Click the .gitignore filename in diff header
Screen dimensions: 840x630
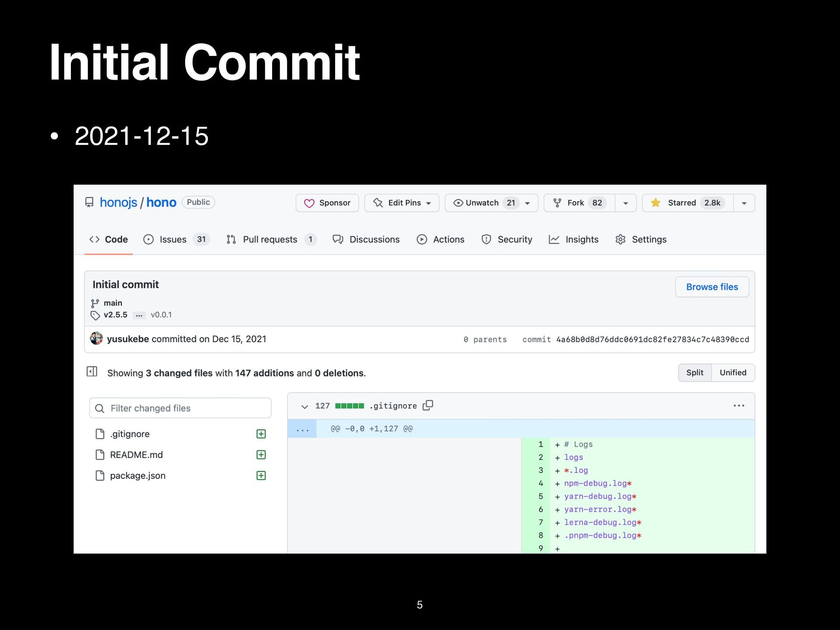(x=393, y=406)
